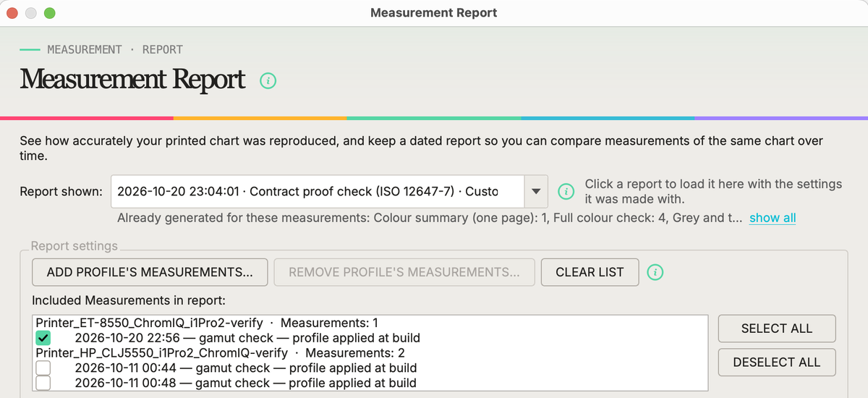
Task: Click Remove Profile's Measurements button
Action: coord(404,272)
